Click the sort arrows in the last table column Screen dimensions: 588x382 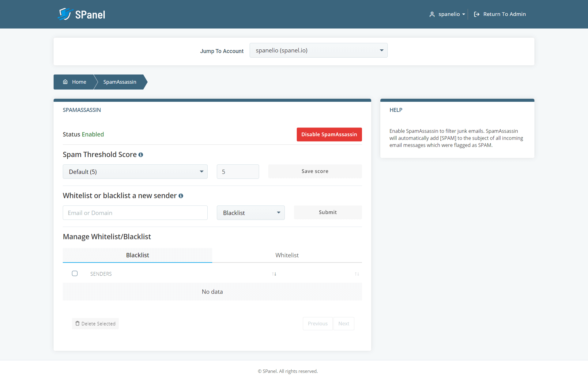click(357, 274)
